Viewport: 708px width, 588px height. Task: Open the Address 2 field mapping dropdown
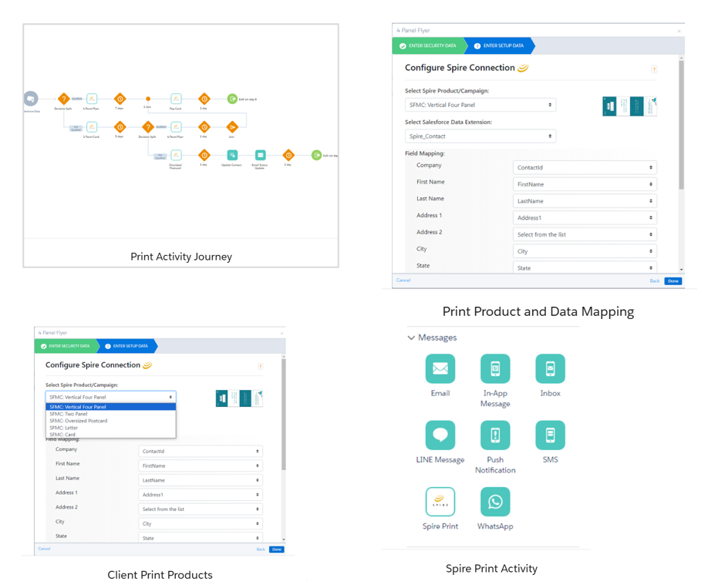coord(585,234)
